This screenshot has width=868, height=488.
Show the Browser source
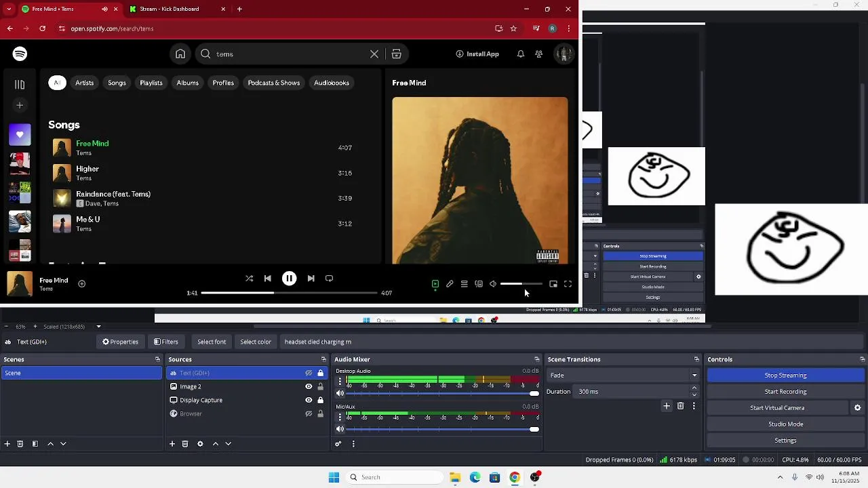pyautogui.click(x=309, y=414)
